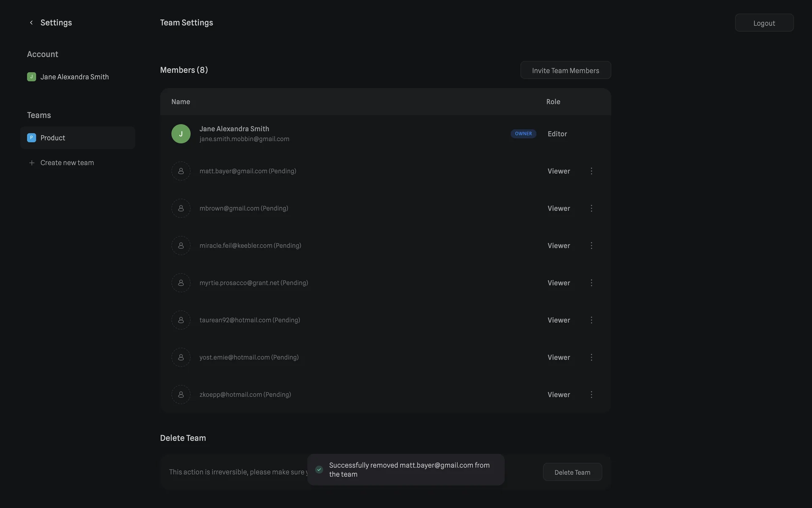812x508 pixels.
Task: Click the success checkmark icon in toast
Action: pyautogui.click(x=319, y=469)
